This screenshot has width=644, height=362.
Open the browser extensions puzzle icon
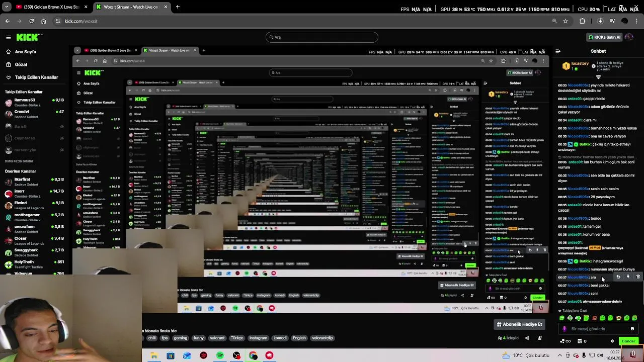pos(583,21)
